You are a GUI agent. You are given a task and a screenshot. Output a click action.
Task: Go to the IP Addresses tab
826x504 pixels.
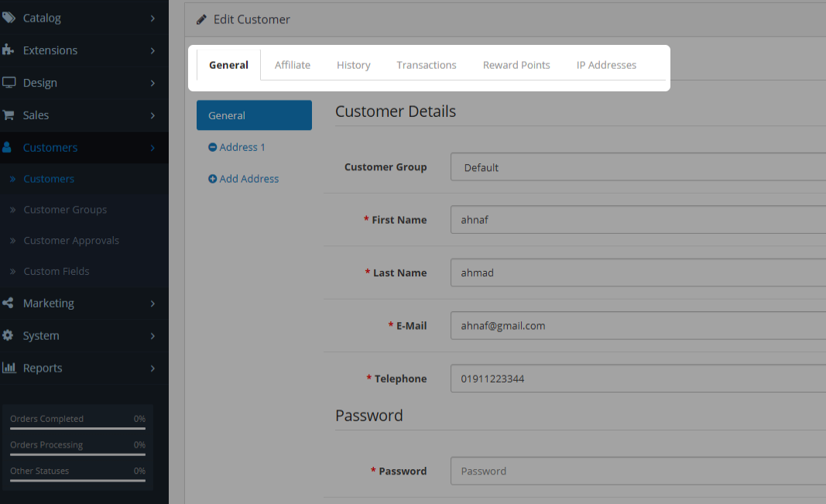point(606,65)
